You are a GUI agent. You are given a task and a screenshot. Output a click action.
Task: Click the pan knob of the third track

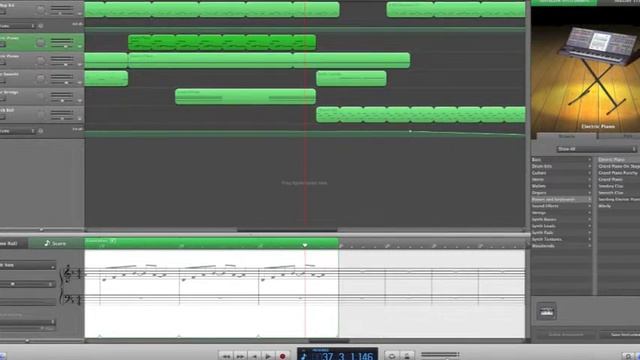click(x=40, y=61)
